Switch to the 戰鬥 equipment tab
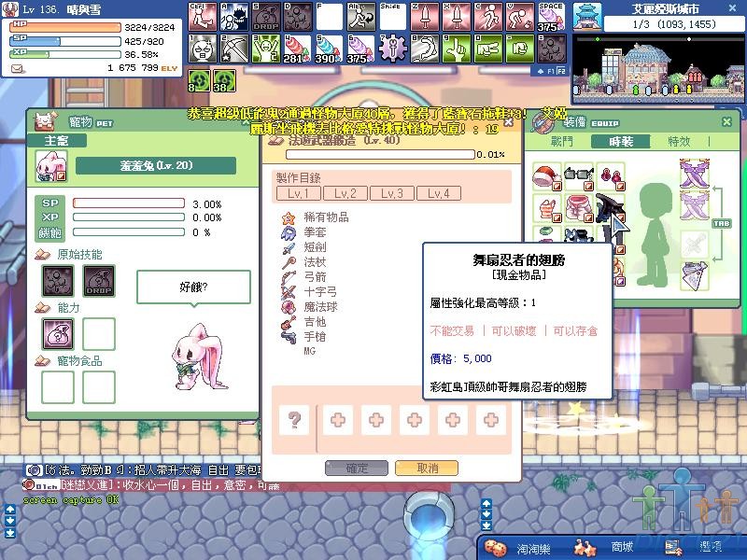747x560 pixels. tap(562, 141)
